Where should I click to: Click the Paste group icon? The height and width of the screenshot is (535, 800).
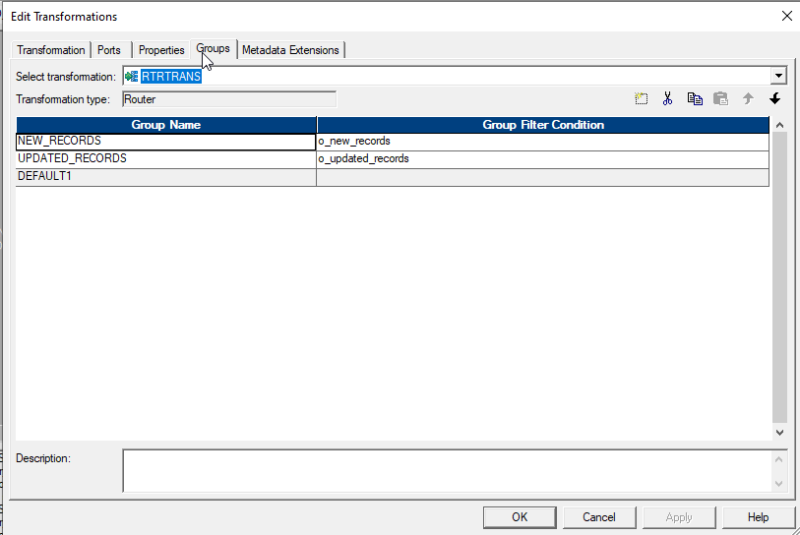click(721, 99)
